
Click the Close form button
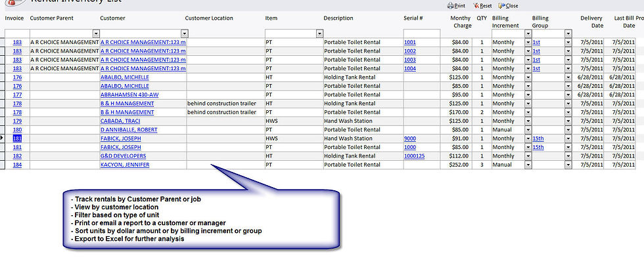[x=508, y=6]
